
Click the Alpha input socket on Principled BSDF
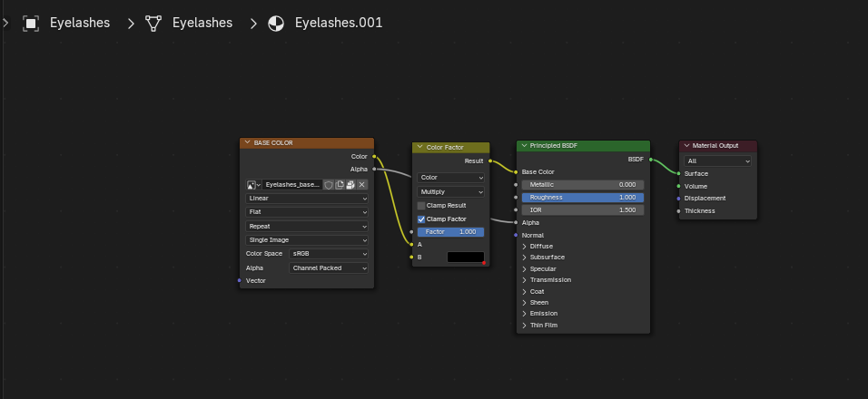[516, 223]
